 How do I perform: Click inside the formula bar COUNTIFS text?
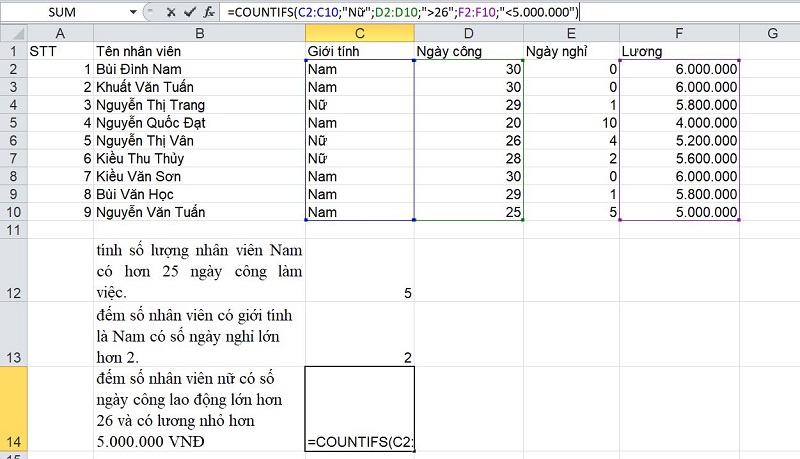point(403,12)
